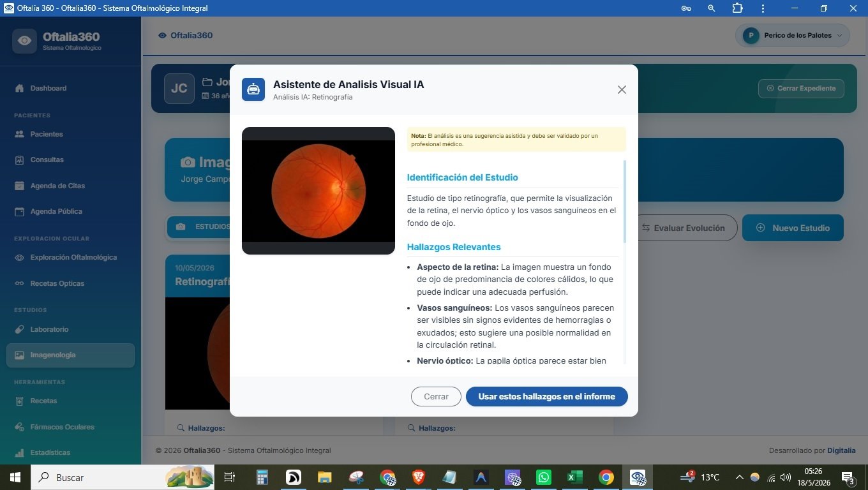Viewport: 868px width, 490px height.
Task: Open Google Chrome from the taskbar
Action: coord(606,477)
